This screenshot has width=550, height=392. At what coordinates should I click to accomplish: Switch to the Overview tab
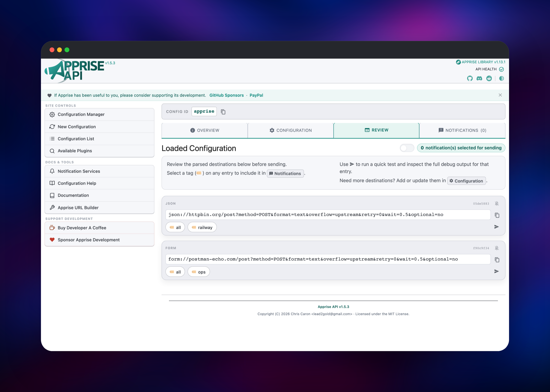[205, 130]
